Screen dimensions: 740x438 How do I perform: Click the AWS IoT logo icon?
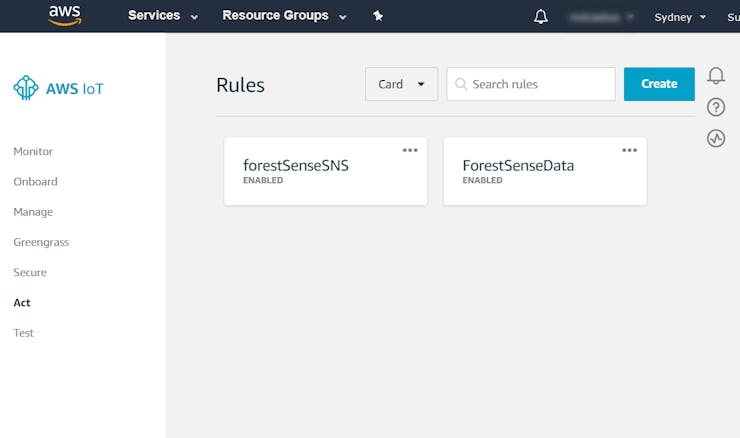coord(25,88)
